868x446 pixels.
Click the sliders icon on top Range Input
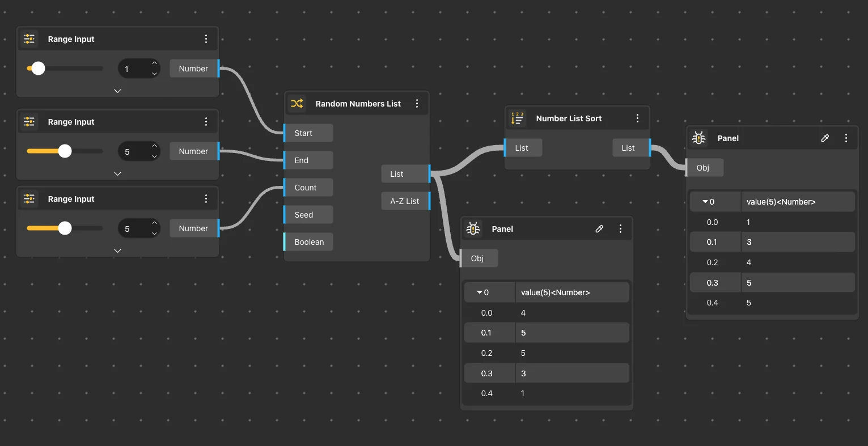[x=29, y=39]
